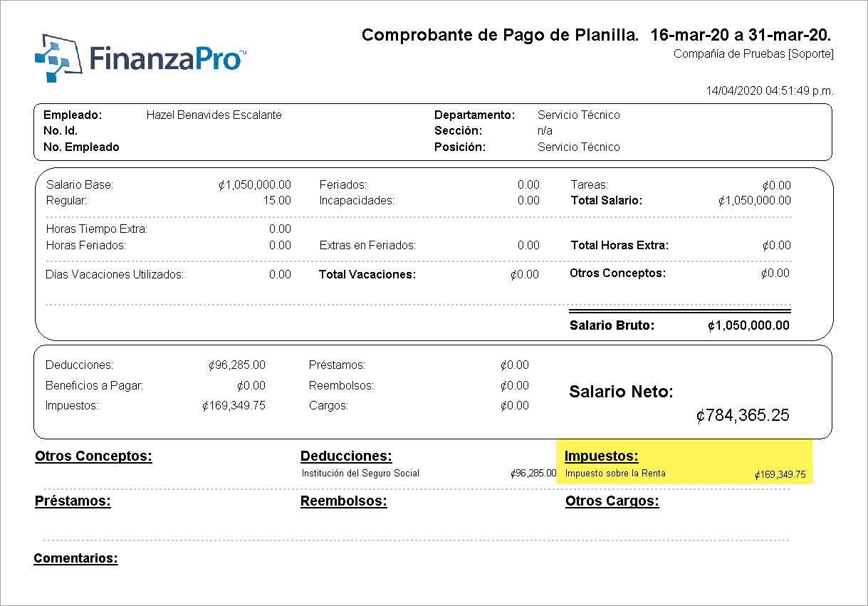Image resolution: width=868 pixels, height=606 pixels.
Task: Click the 'Préstamos:' summary label
Action: click(338, 365)
